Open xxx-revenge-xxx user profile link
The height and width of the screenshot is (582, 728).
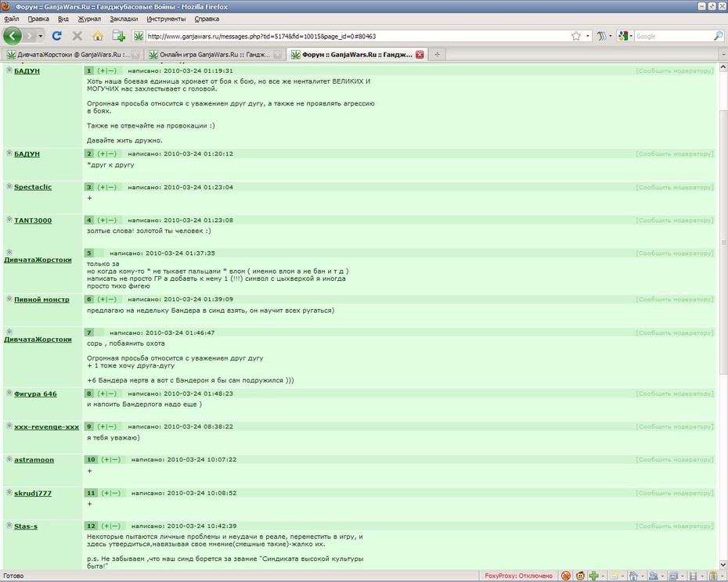point(46,427)
